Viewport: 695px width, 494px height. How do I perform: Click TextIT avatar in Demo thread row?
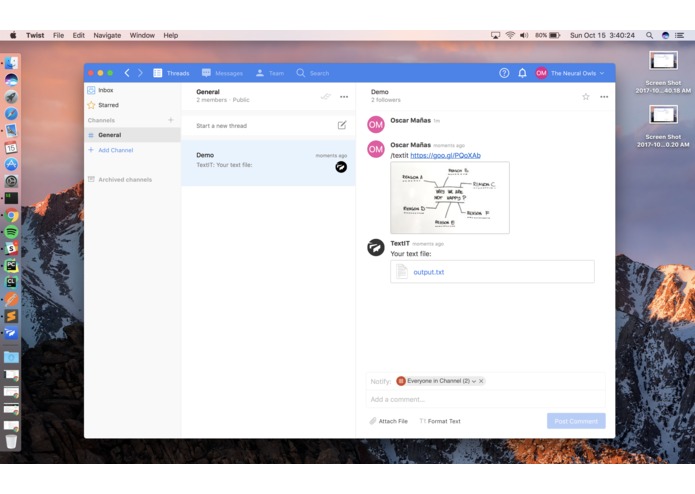point(341,167)
